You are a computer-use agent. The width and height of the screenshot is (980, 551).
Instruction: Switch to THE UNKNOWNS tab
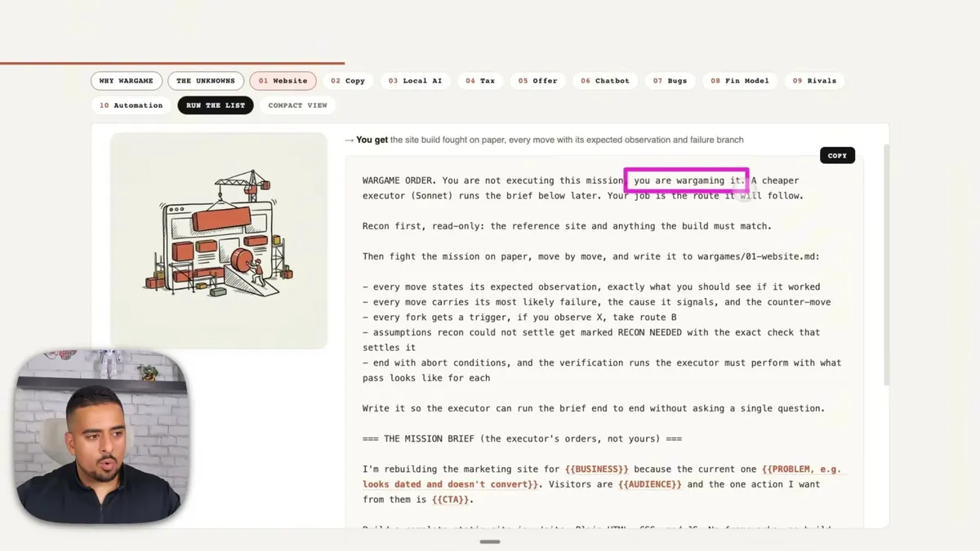tap(206, 81)
